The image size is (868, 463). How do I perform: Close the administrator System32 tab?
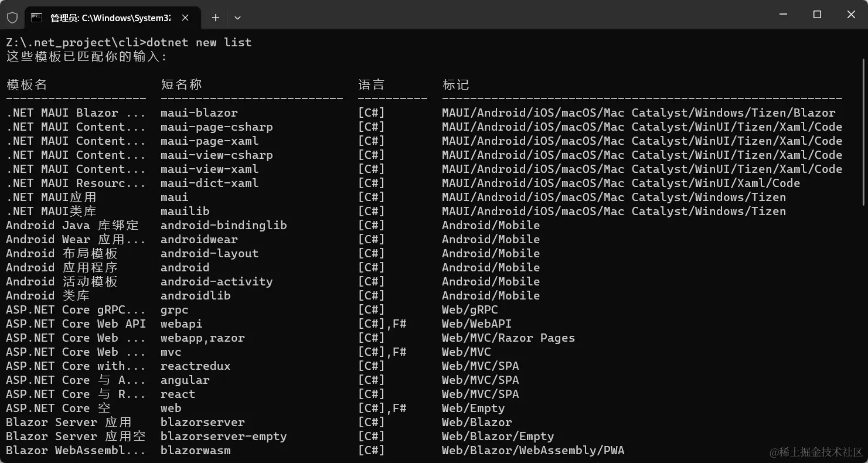185,18
